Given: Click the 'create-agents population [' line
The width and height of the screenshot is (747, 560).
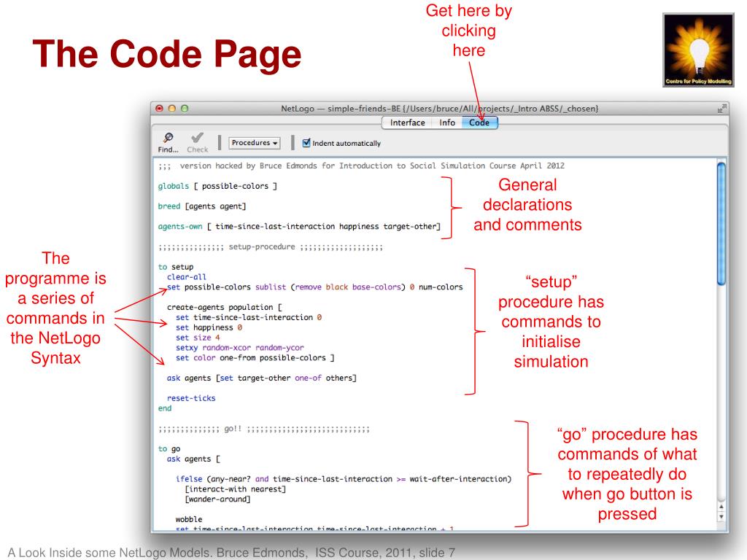Looking at the screenshot, I should click(225, 307).
